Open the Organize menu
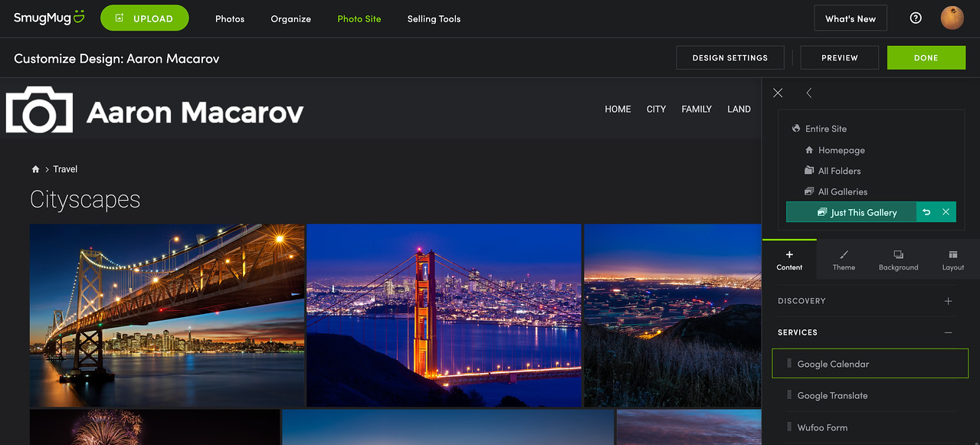 291,18
